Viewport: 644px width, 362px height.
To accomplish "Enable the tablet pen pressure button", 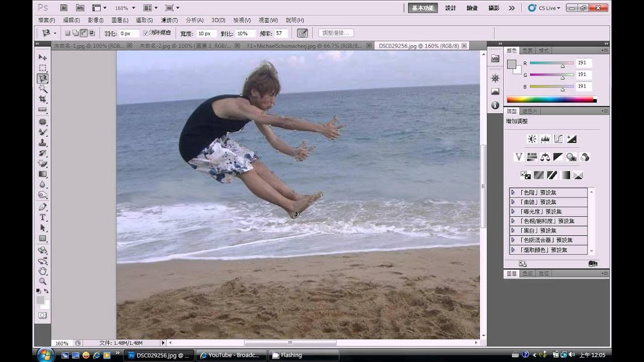I will tap(302, 33).
